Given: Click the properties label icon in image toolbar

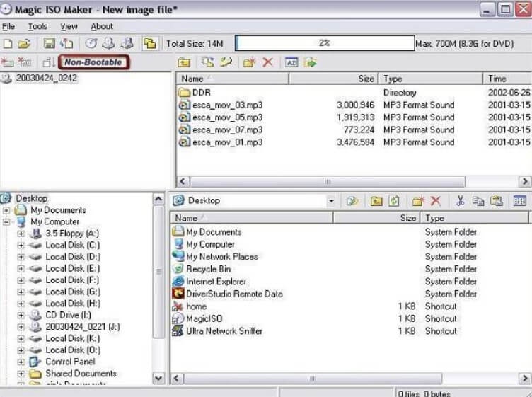Looking at the screenshot, I should 291,62.
